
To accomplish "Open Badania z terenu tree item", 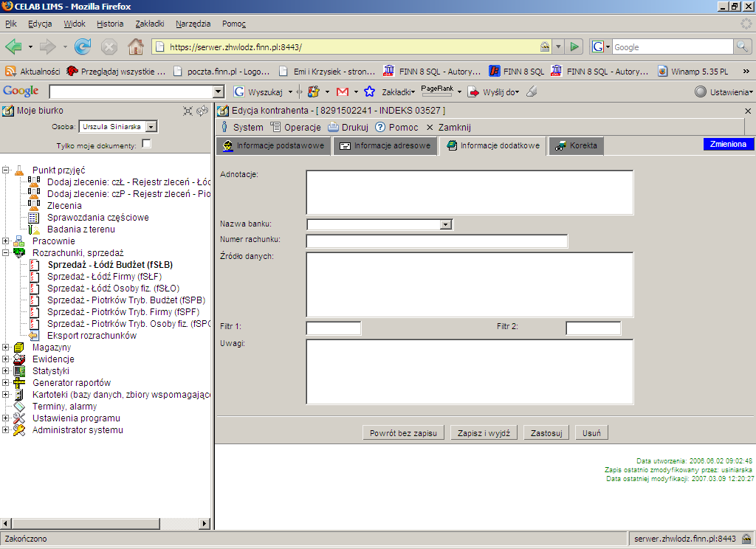I will point(81,229).
